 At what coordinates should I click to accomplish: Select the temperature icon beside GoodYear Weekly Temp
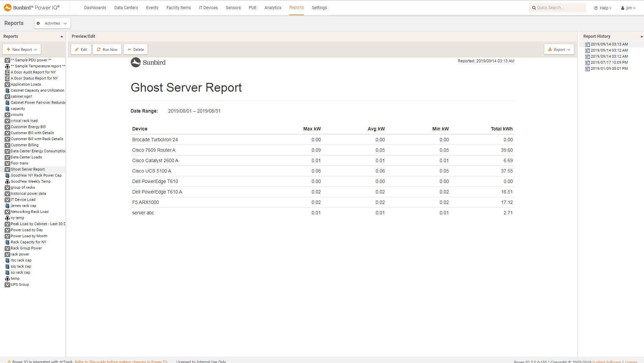coord(7,181)
